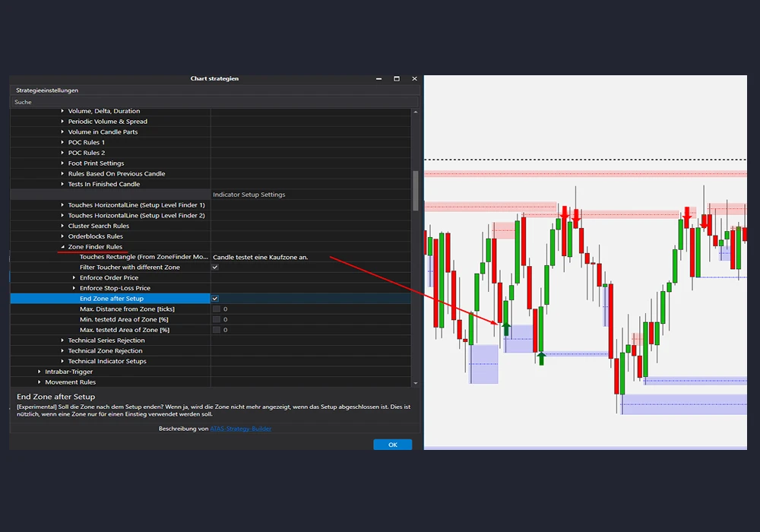Expand Touches HorizontalLine Setup Level Finder 2
Screen dimensions: 760x532
tap(62, 216)
